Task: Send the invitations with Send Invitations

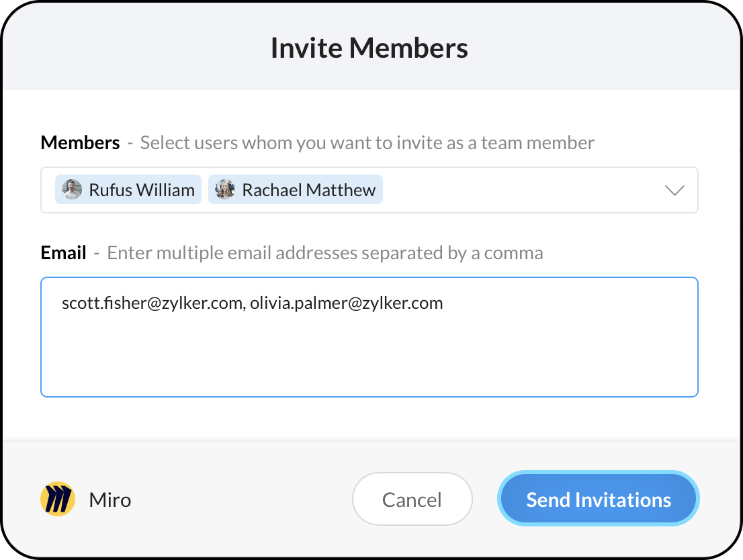Action: pyautogui.click(x=599, y=500)
